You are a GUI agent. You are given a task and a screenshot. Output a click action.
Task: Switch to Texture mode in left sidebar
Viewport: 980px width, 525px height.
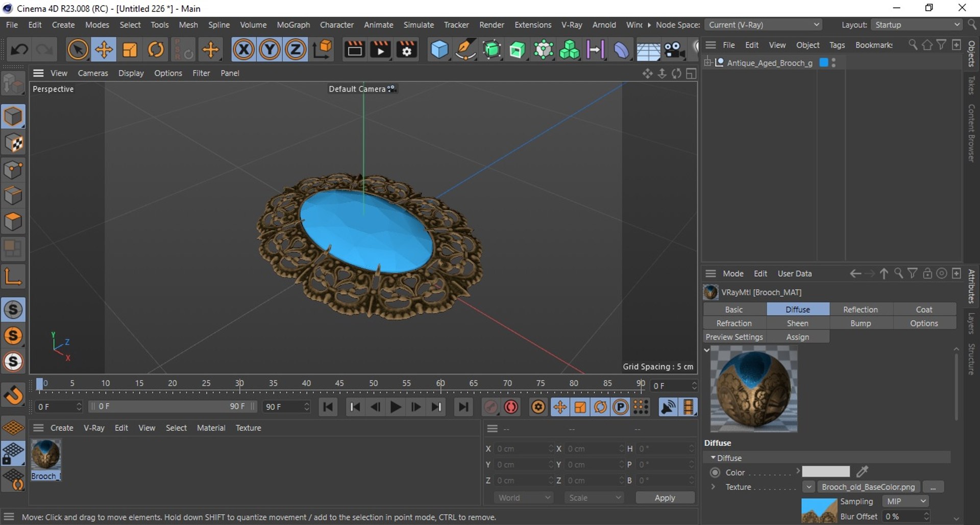click(x=13, y=144)
